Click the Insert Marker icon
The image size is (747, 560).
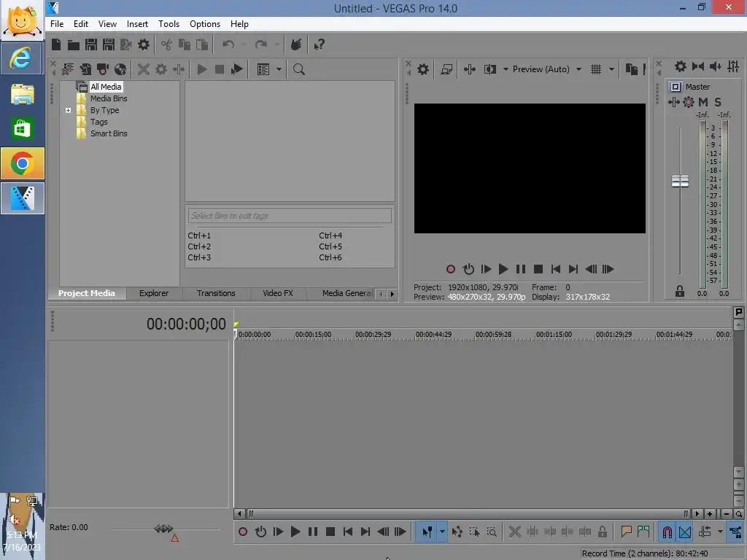(626, 532)
